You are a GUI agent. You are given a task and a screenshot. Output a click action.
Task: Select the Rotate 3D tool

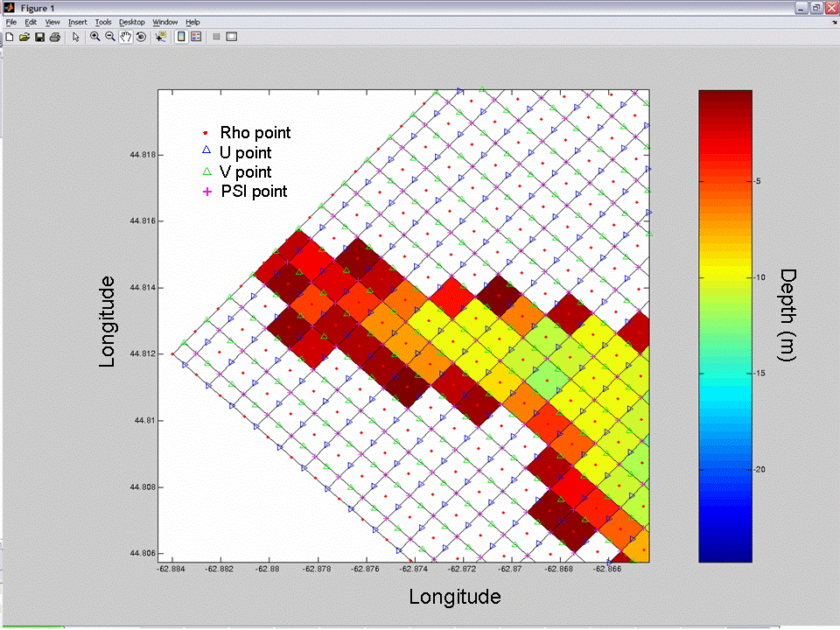141,37
